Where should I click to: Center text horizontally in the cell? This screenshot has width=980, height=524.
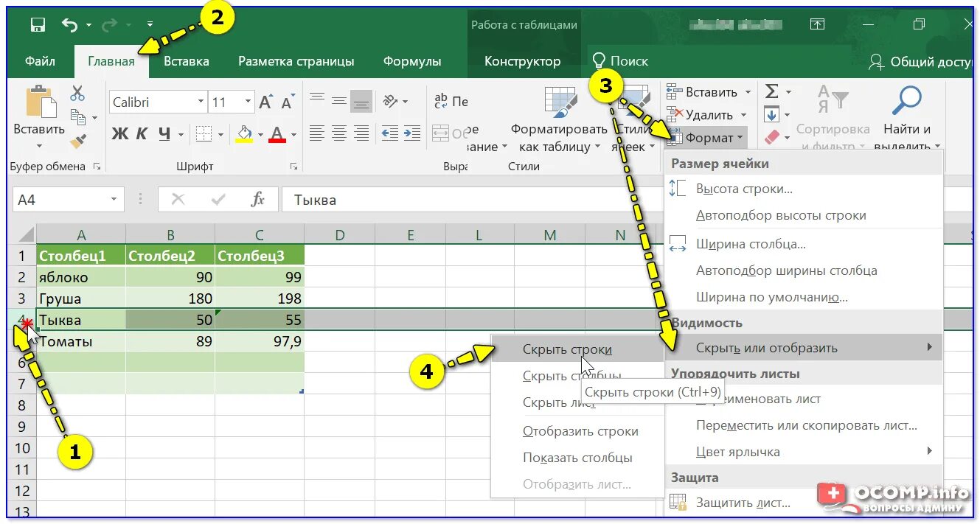pos(339,133)
